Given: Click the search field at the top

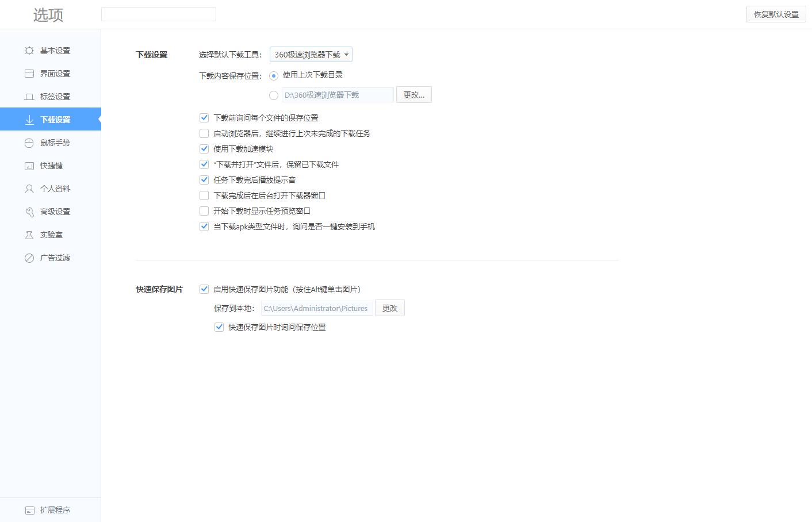Looking at the screenshot, I should click(x=159, y=14).
